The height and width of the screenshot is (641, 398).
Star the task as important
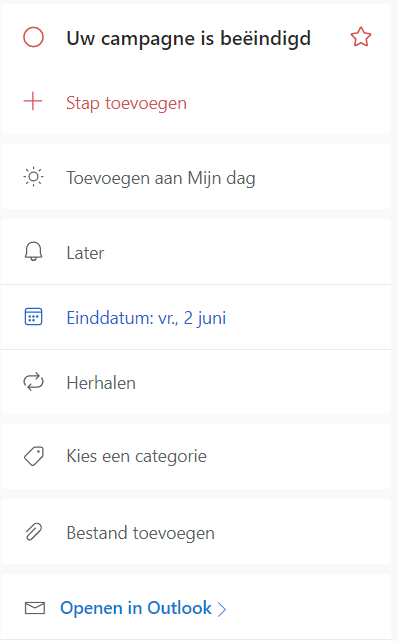tap(361, 37)
